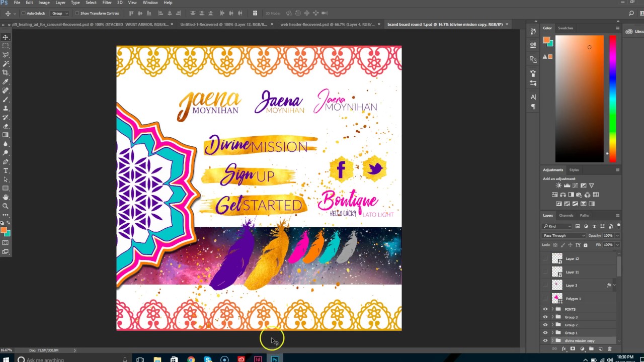The width and height of the screenshot is (644, 362).
Task: Hide the Group 1 layer group
Action: [x=545, y=333]
